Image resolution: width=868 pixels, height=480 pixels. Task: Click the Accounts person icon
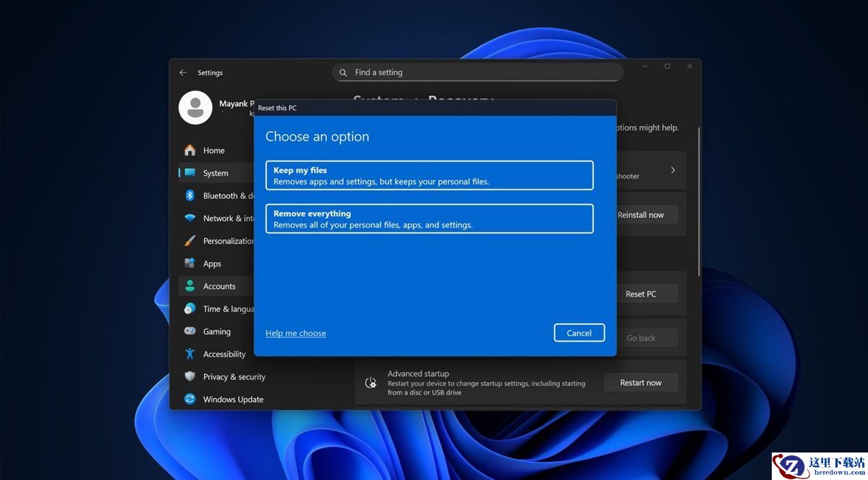[190, 286]
